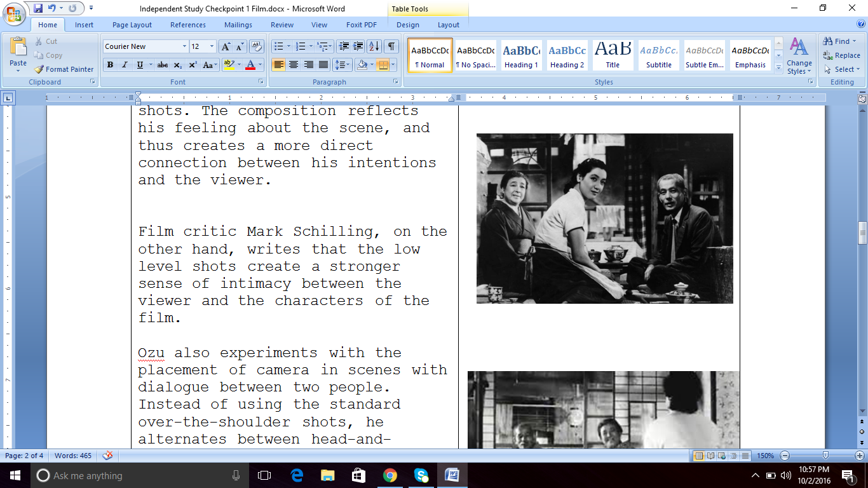The height and width of the screenshot is (488, 868).
Task: Sort text A to Z icon
Action: 374,46
